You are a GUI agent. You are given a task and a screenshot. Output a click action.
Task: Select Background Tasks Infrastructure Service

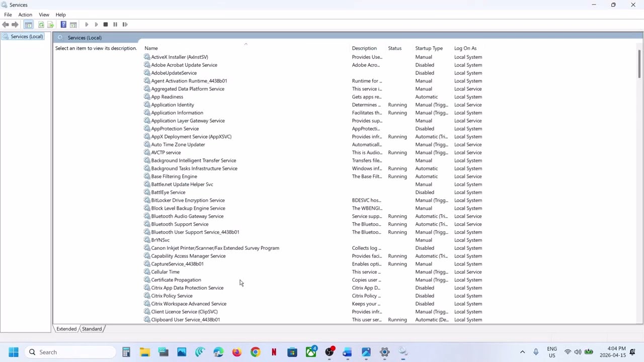click(x=194, y=168)
